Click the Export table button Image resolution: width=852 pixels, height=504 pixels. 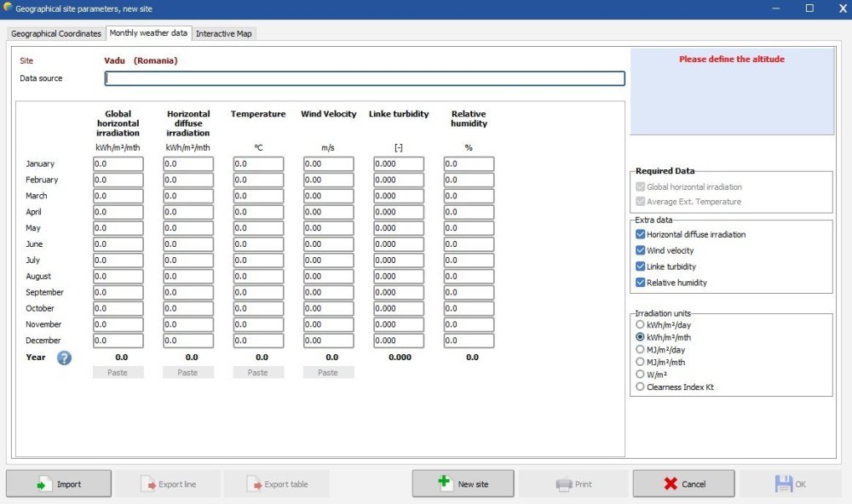point(276,484)
